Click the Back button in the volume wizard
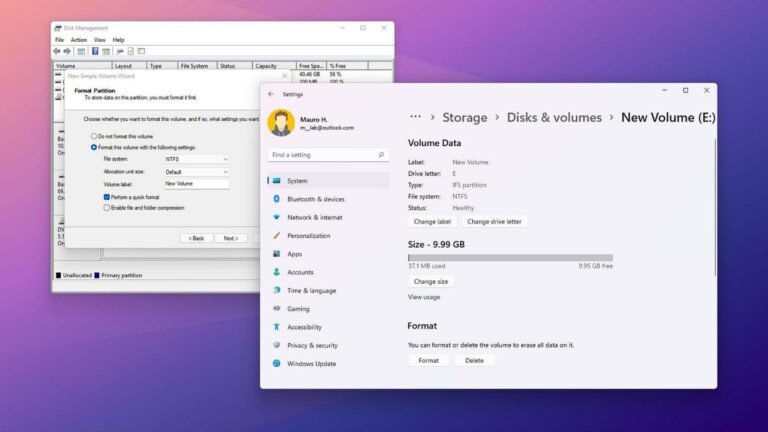 [196, 238]
